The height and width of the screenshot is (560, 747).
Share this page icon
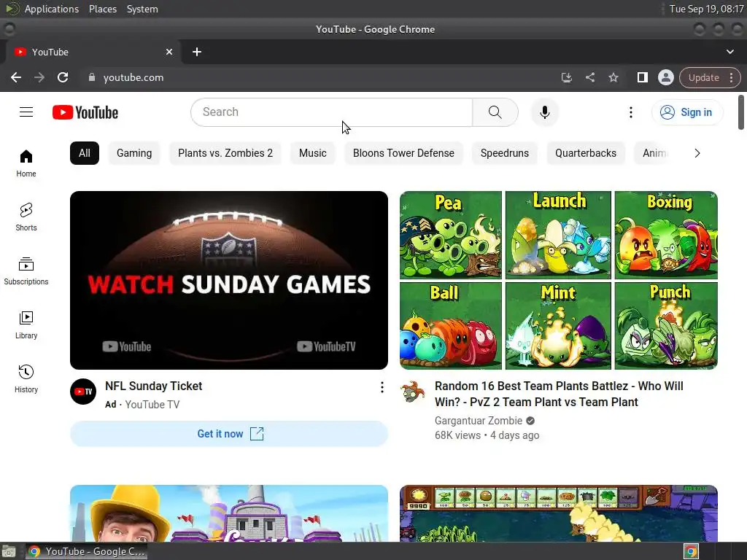pyautogui.click(x=589, y=77)
